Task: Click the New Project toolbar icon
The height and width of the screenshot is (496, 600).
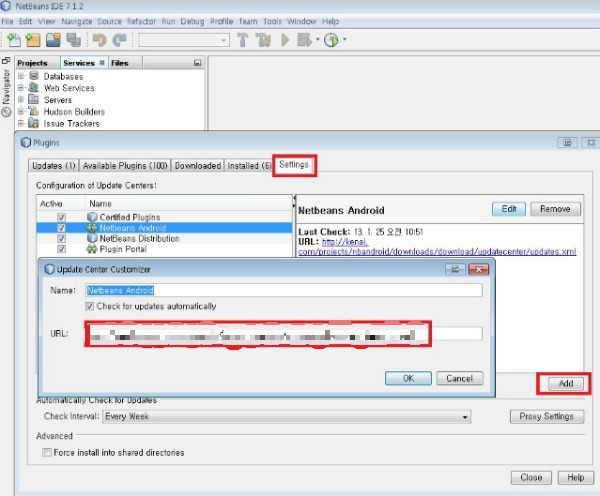Action: [33, 40]
